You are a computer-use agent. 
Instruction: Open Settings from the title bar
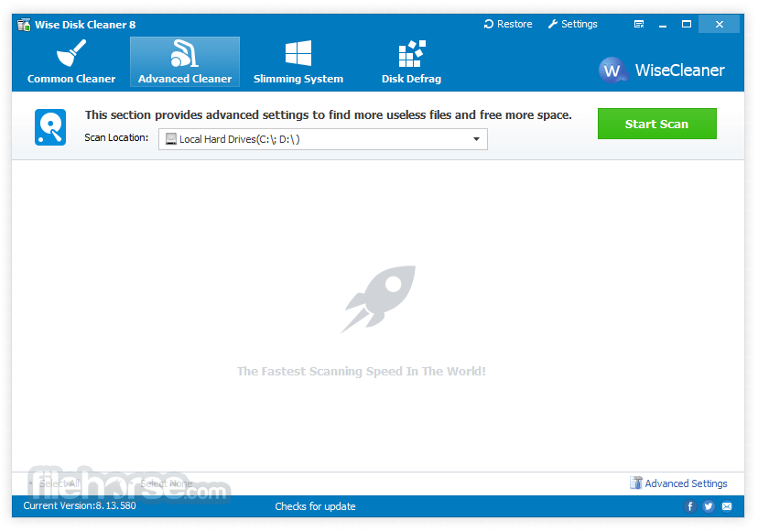click(x=573, y=24)
